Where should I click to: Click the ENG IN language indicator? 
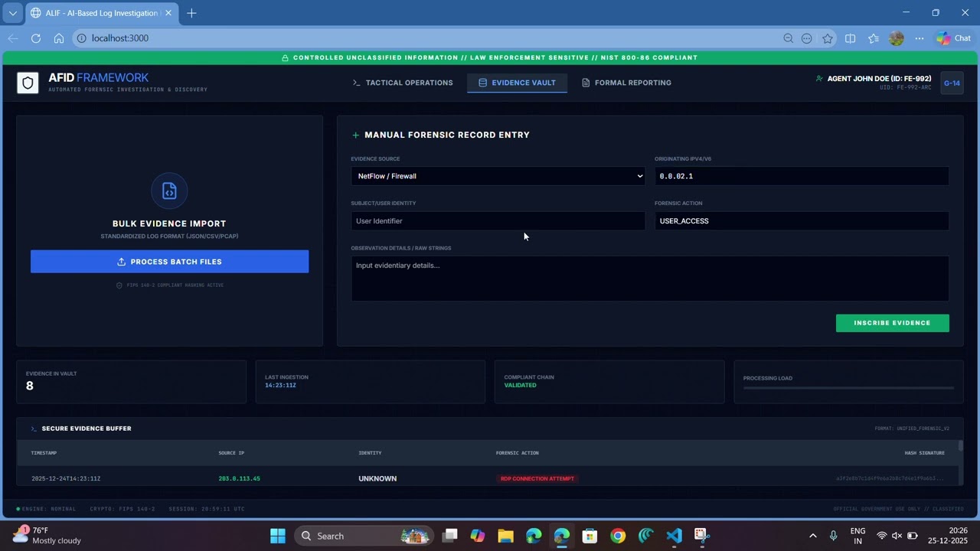tap(858, 536)
